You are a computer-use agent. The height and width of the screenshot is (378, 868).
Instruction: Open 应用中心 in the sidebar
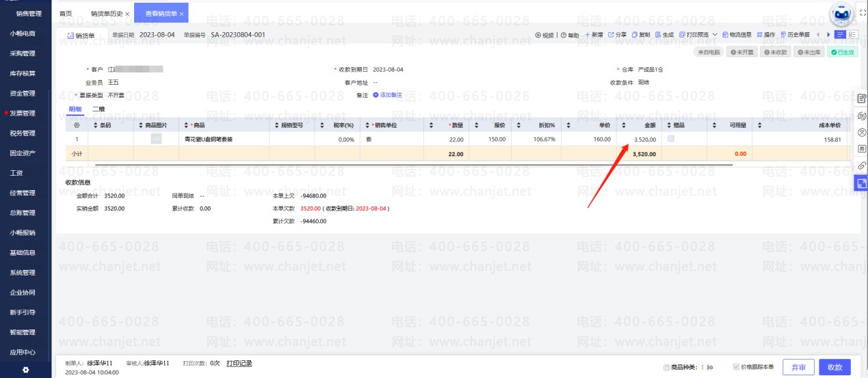[23, 353]
